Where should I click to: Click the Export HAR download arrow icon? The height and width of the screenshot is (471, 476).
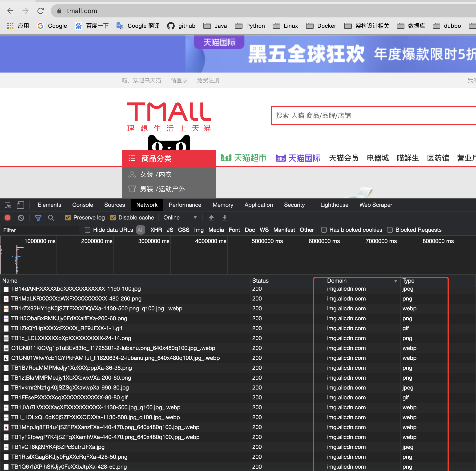224,218
